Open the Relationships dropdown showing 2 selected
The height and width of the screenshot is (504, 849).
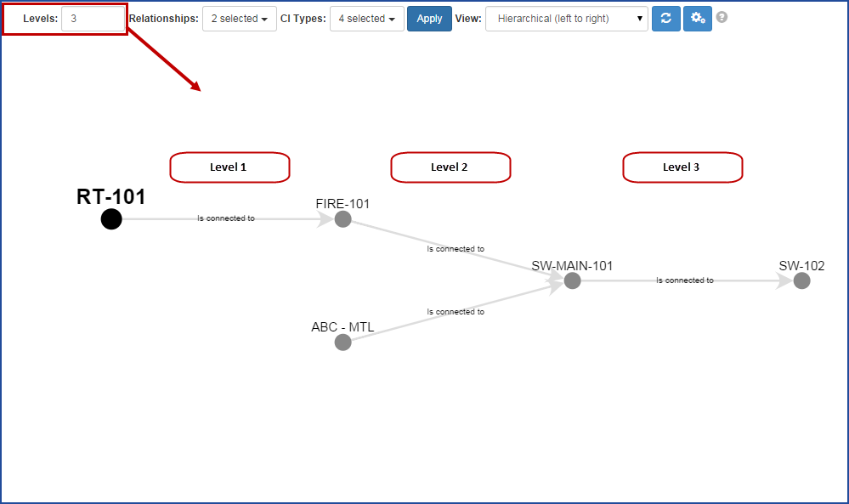(239, 17)
